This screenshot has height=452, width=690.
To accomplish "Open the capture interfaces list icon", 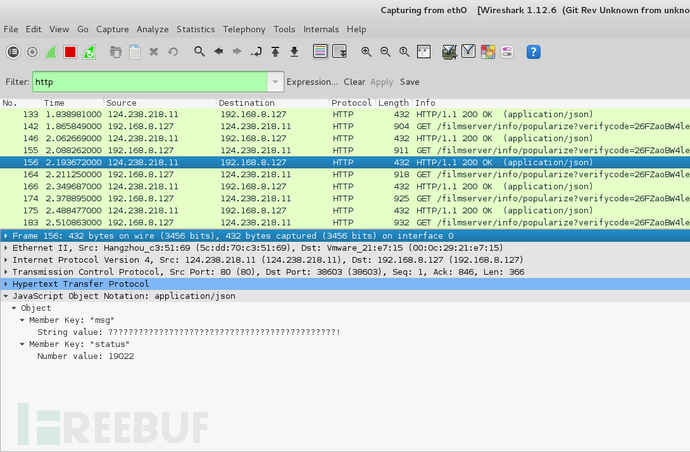I will pyautogui.click(x=13, y=52).
